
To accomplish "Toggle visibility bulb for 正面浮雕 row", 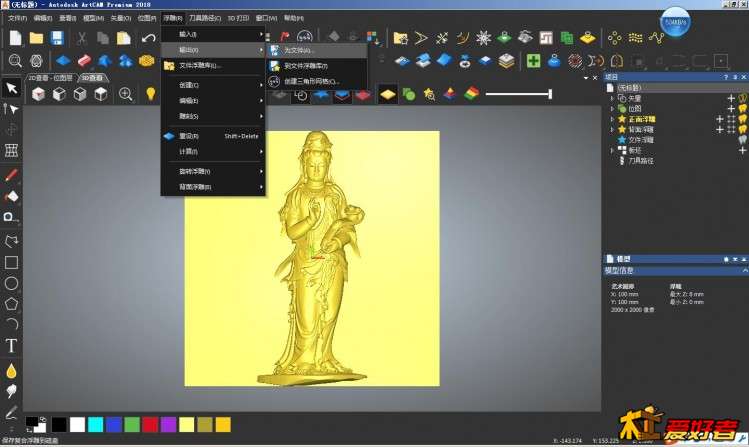I will click(x=742, y=119).
